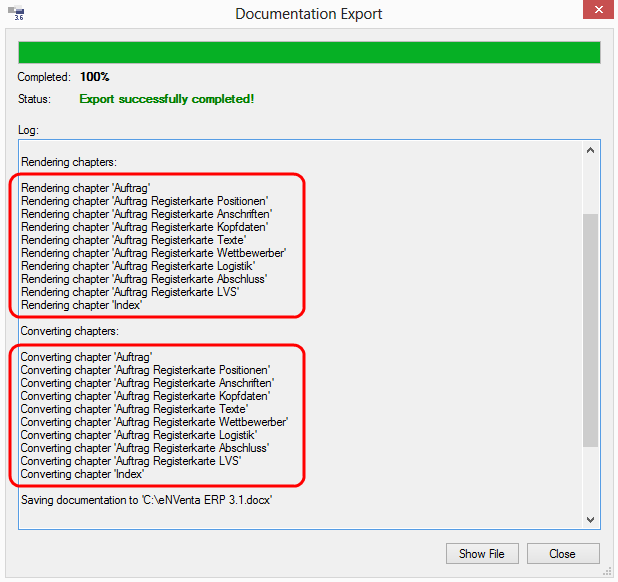Screen dimensions: 618x582
Task: Select log line Rendering chapter 'Auftrag Registerkarte Positionen'
Action: [145, 201]
